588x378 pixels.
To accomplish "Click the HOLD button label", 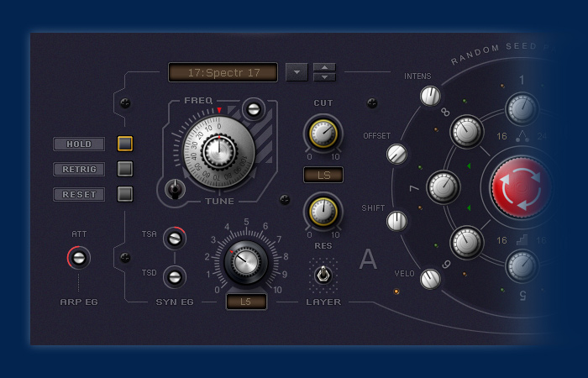I will (80, 144).
